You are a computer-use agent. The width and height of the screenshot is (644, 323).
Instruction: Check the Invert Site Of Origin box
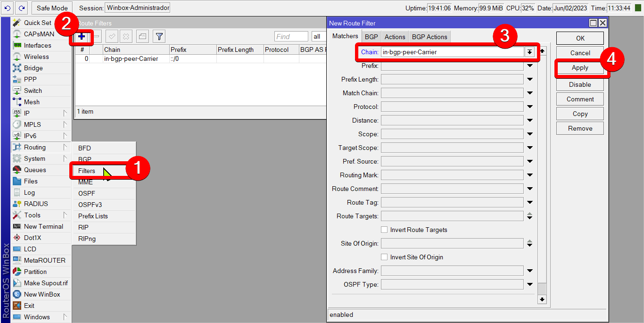coord(384,257)
